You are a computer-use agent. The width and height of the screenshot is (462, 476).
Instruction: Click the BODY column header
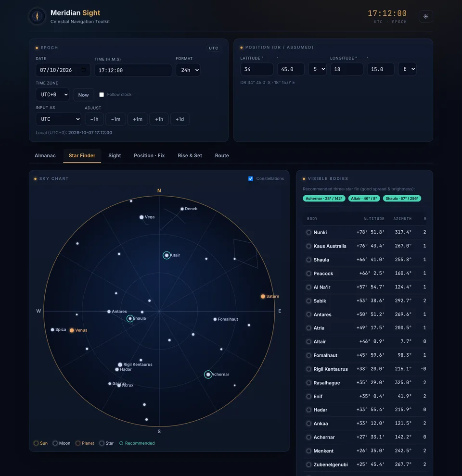[x=312, y=219]
